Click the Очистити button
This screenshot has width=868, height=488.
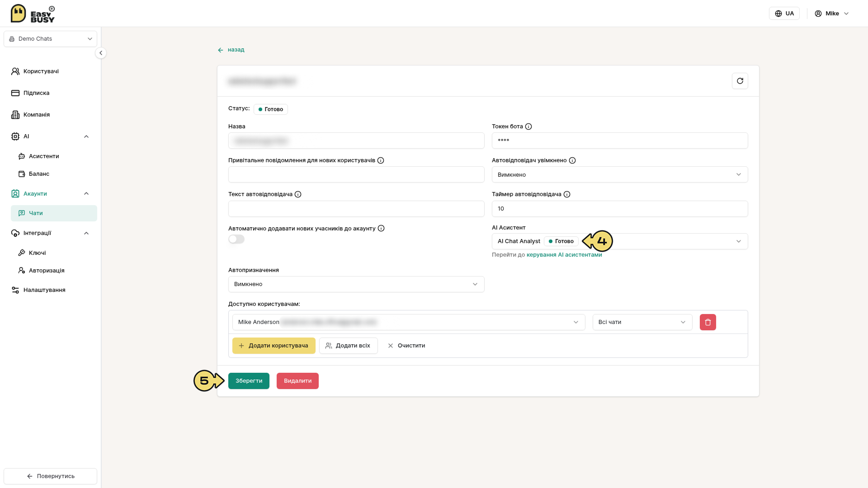click(x=406, y=346)
